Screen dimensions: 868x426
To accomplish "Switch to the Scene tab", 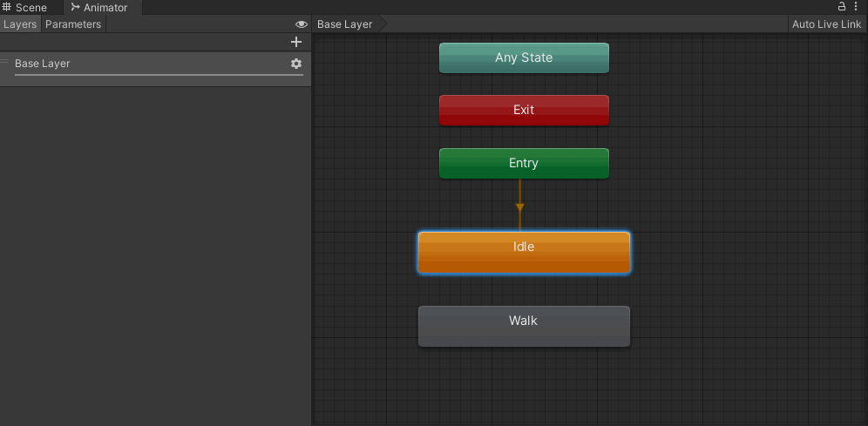I will click(x=25, y=8).
